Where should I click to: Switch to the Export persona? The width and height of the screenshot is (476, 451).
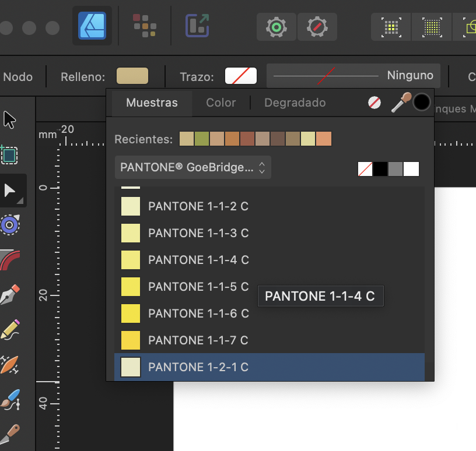197,26
